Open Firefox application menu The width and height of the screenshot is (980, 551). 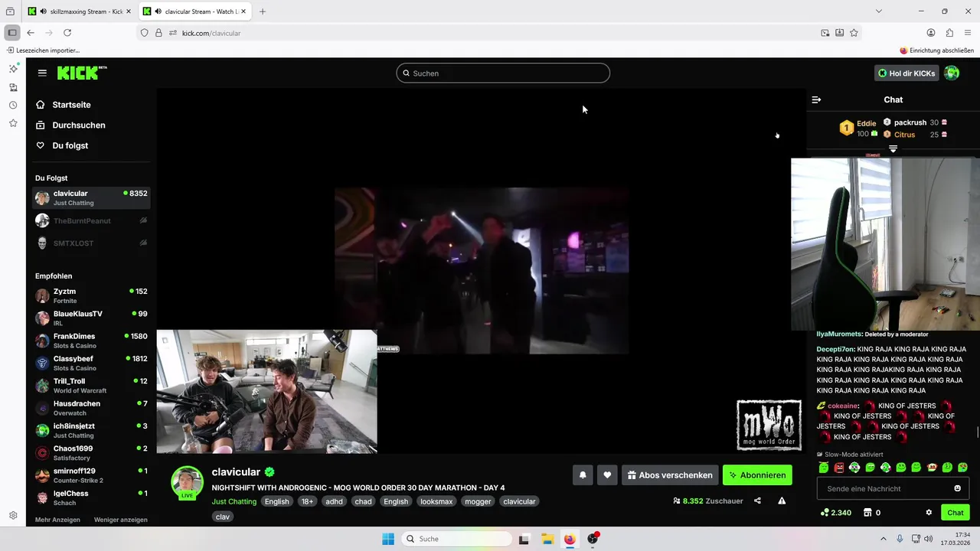969,33
